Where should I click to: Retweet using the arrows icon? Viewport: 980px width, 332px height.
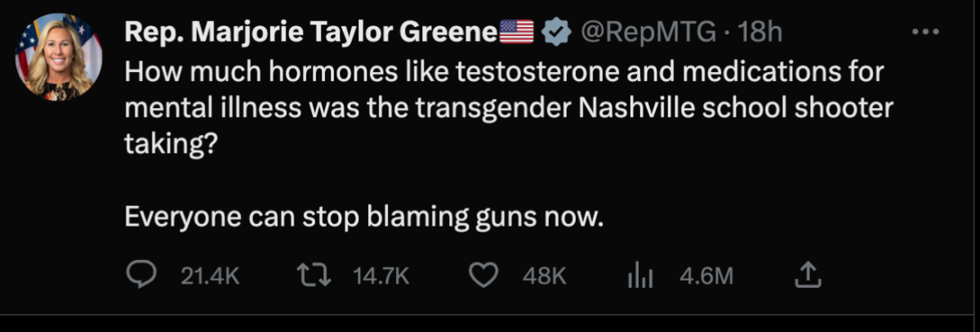(314, 276)
